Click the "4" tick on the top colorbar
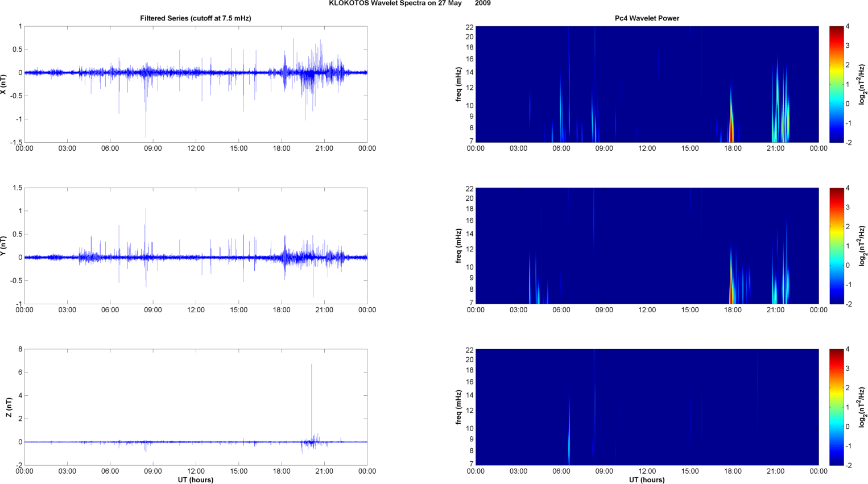Viewport: 868px width, 484px height. (x=848, y=27)
